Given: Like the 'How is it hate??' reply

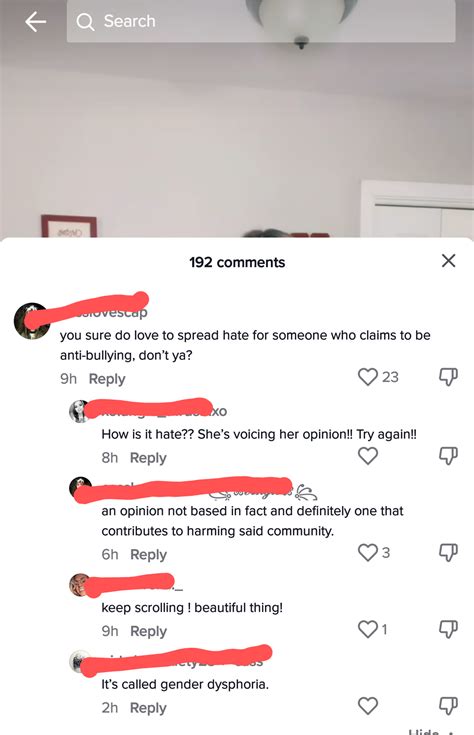Looking at the screenshot, I should (x=368, y=456).
